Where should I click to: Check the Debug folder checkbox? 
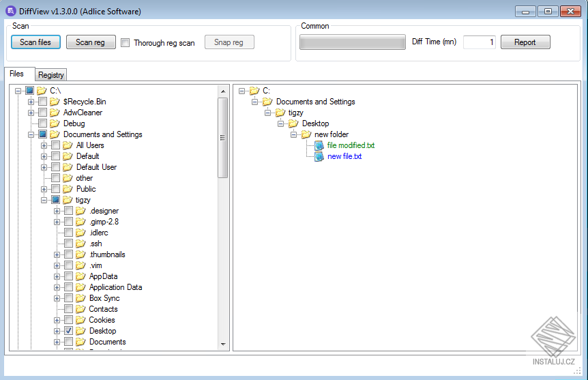pos(43,123)
